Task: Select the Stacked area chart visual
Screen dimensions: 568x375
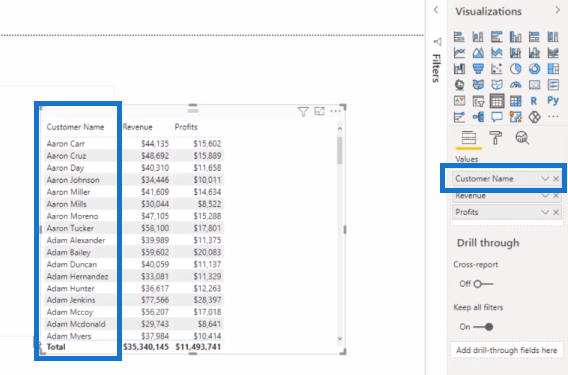Action: click(497, 53)
